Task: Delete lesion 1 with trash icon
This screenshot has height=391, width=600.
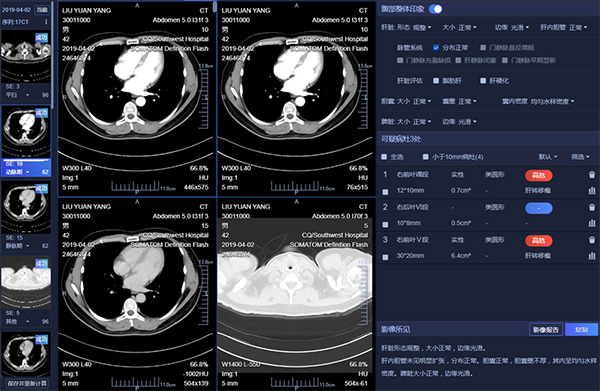Action: [x=592, y=175]
